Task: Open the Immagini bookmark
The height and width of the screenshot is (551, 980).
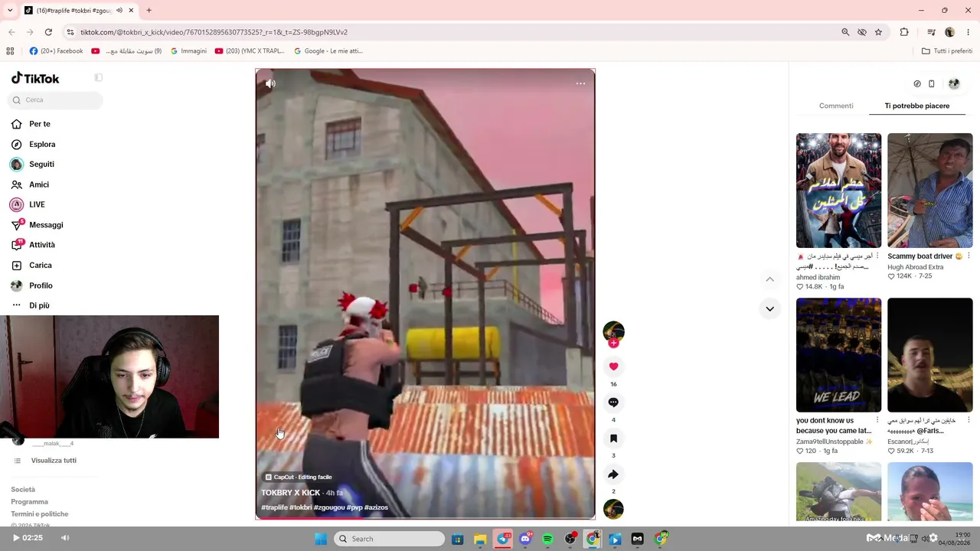Action: 188,51
